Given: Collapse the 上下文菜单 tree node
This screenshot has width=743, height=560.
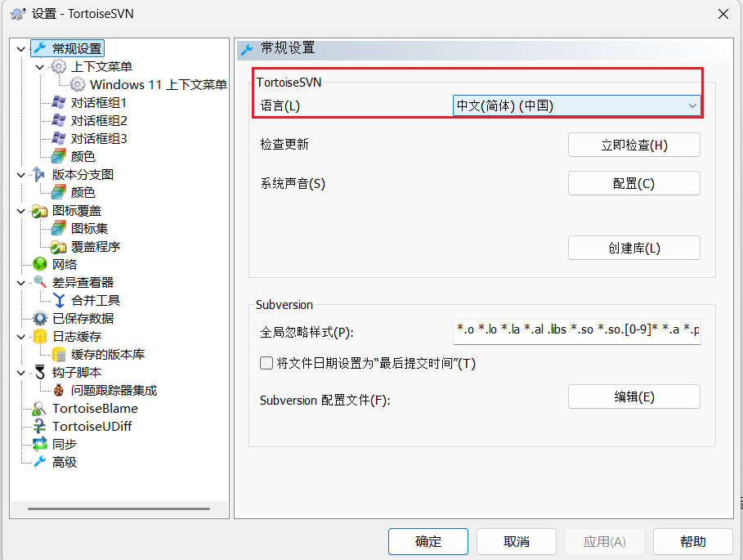Looking at the screenshot, I should [40, 67].
